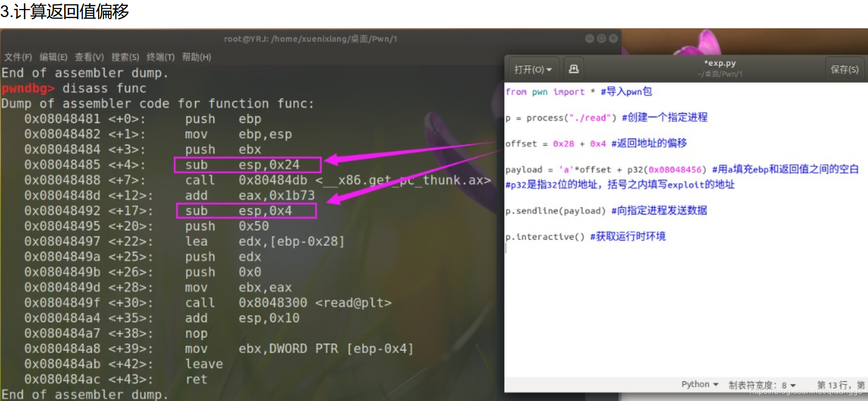Open the 文件(F) menu in terminal
Viewport: 868px width, 401px height.
18,57
